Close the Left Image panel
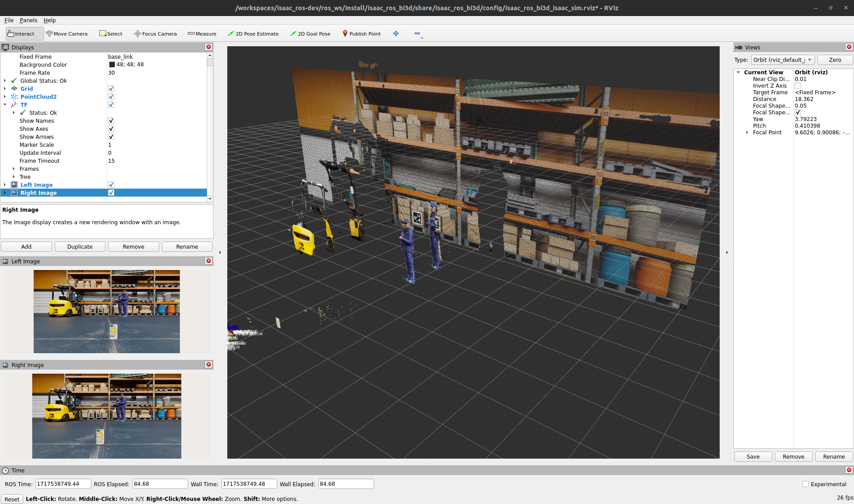The height and width of the screenshot is (504, 854). pos(209,261)
